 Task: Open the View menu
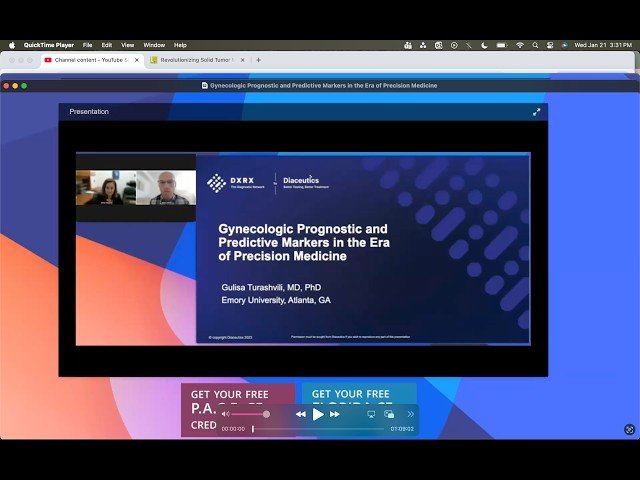127,45
